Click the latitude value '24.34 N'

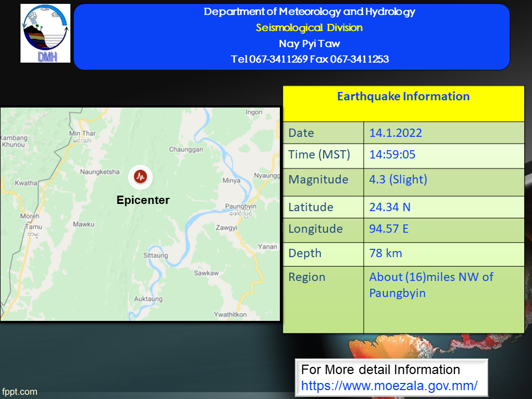pyautogui.click(x=390, y=207)
